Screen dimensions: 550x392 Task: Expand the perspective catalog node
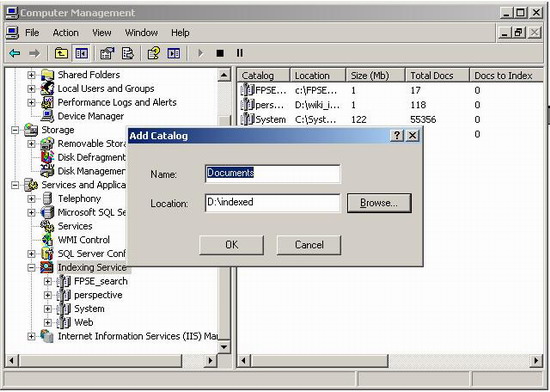(47, 295)
